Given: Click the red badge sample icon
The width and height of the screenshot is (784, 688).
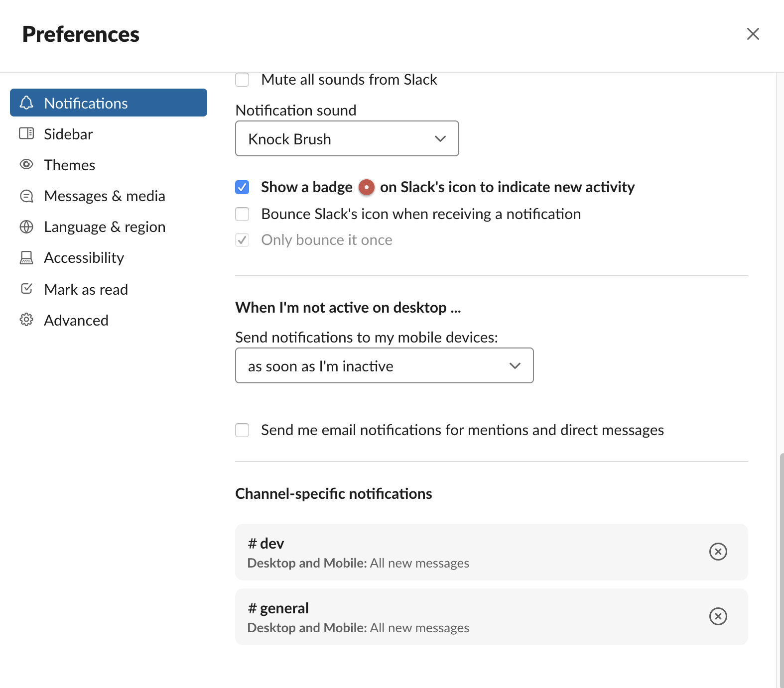Looking at the screenshot, I should (366, 187).
